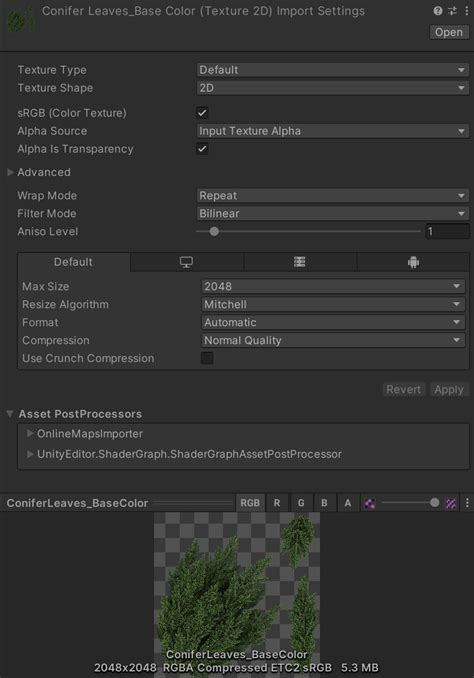Click the Apply button
The image size is (474, 678).
449,390
